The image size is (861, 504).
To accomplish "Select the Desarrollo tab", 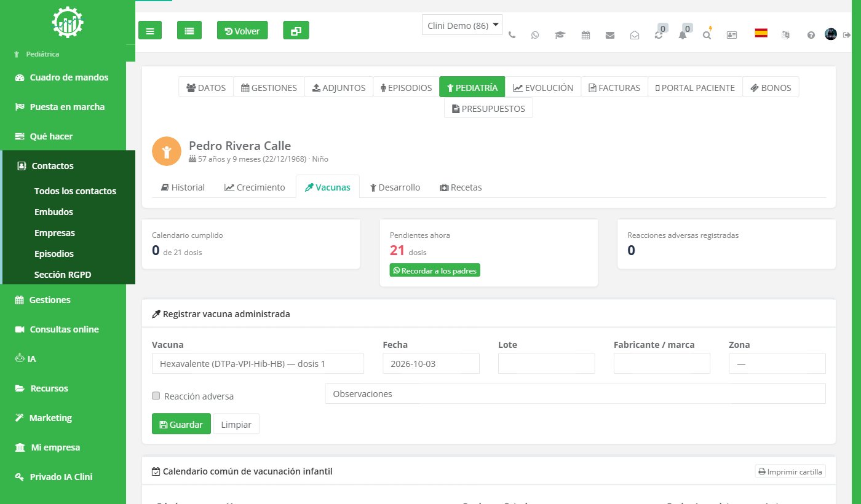I will [x=395, y=187].
